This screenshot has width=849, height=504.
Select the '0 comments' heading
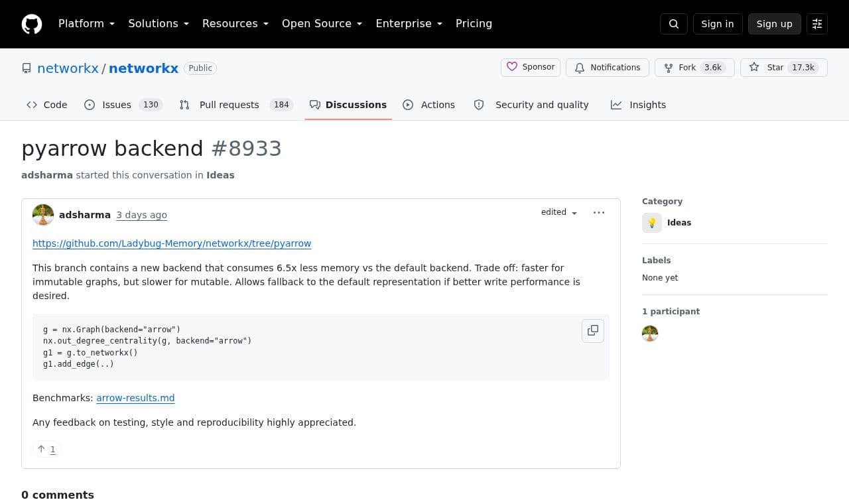tap(58, 495)
